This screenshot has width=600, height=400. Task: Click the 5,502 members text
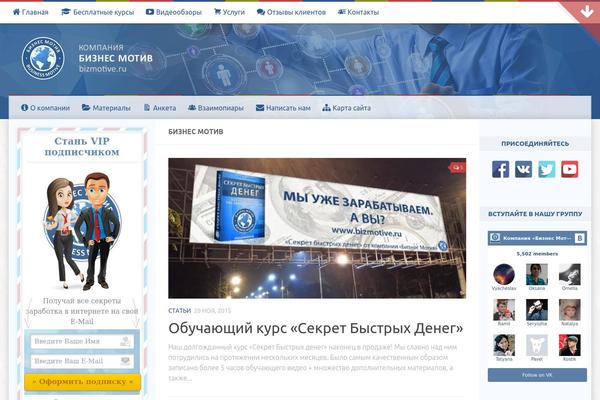pos(537,254)
